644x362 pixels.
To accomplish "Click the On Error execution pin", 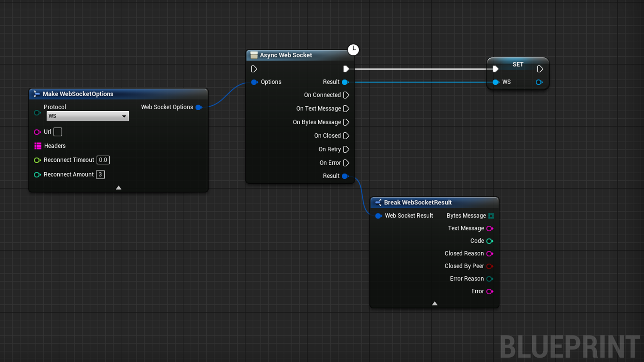I will click(x=346, y=163).
